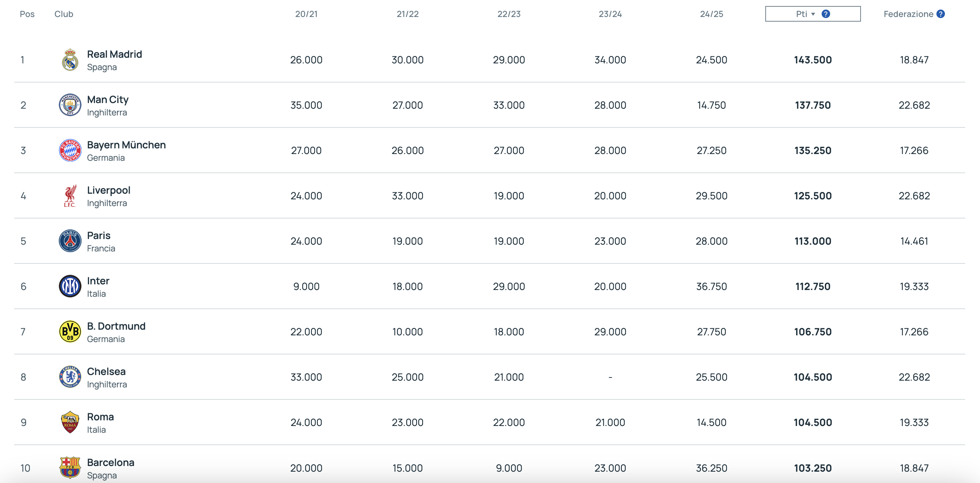
Task: Select the Liverpool liver bird crest
Action: click(x=70, y=195)
